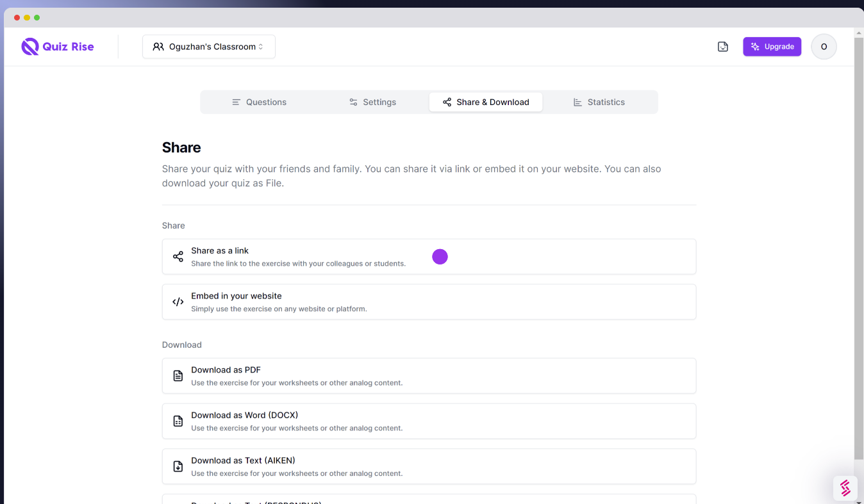Screen dimensions: 864x504
Task: Select the share icon beside Share as a link
Action: point(178,256)
